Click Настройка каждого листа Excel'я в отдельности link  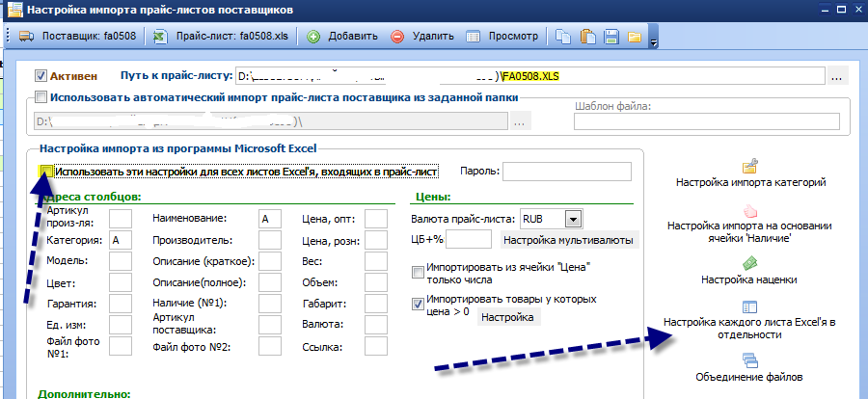(749, 329)
